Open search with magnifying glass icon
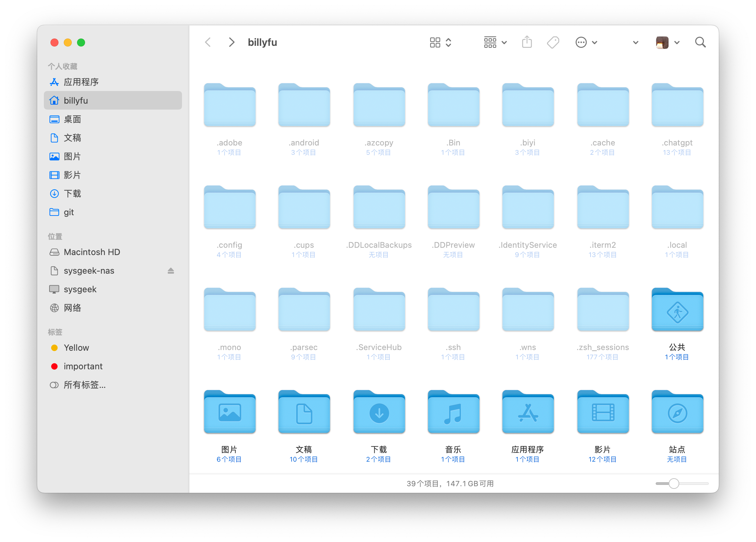Image resolution: width=756 pixels, height=542 pixels. point(700,42)
